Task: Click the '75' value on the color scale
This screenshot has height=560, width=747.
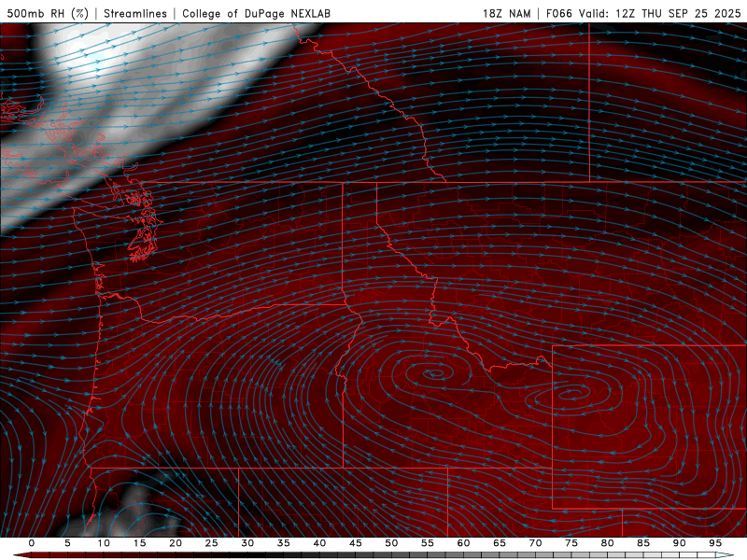Action: tap(571, 543)
